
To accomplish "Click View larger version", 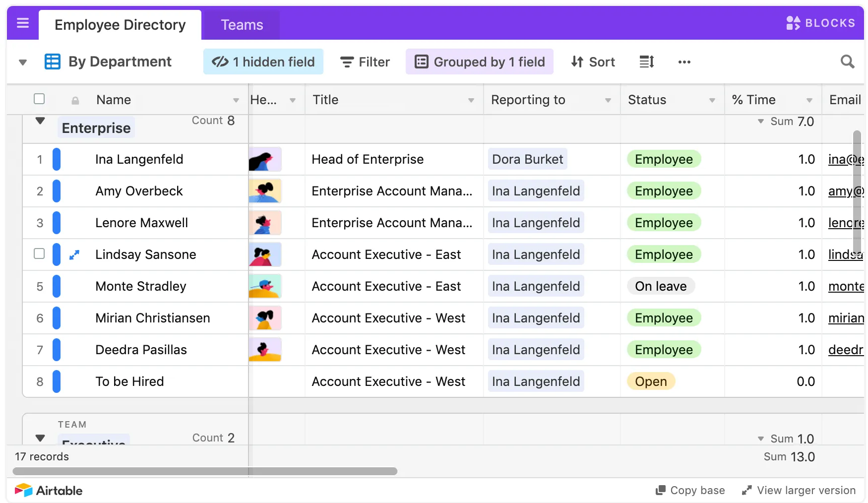I will [x=798, y=490].
